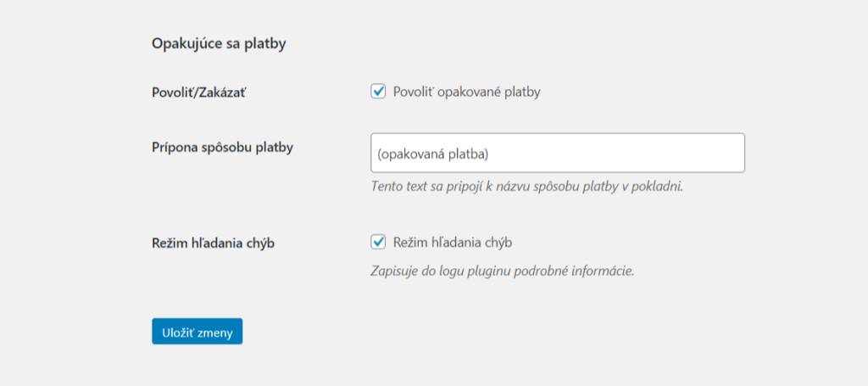Click the bold left-column "Režim hľadania chýb" label
The image size is (868, 386).
click(214, 243)
